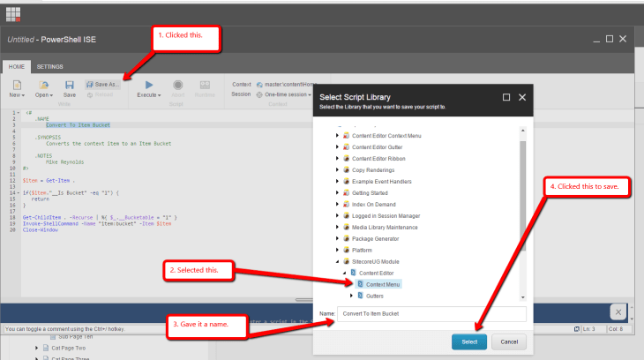Expand the Gutters library node
Screen dimensions: 644x360
coord(351,296)
